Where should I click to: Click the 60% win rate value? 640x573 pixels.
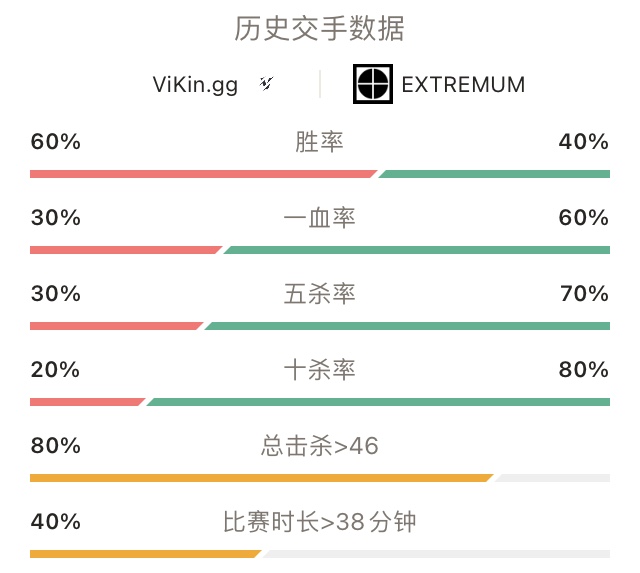pyautogui.click(x=56, y=142)
